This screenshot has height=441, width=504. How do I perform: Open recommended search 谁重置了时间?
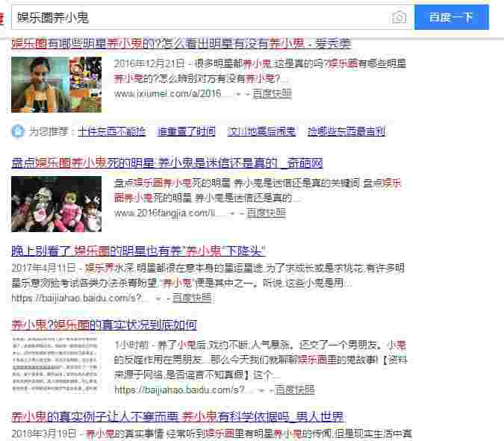(x=186, y=131)
